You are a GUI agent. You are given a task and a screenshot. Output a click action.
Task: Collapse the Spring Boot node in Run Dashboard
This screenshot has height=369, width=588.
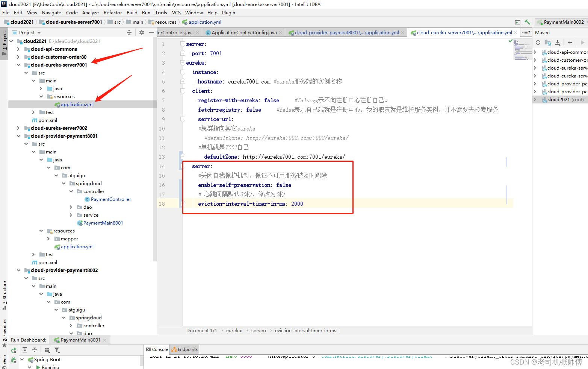point(22,360)
